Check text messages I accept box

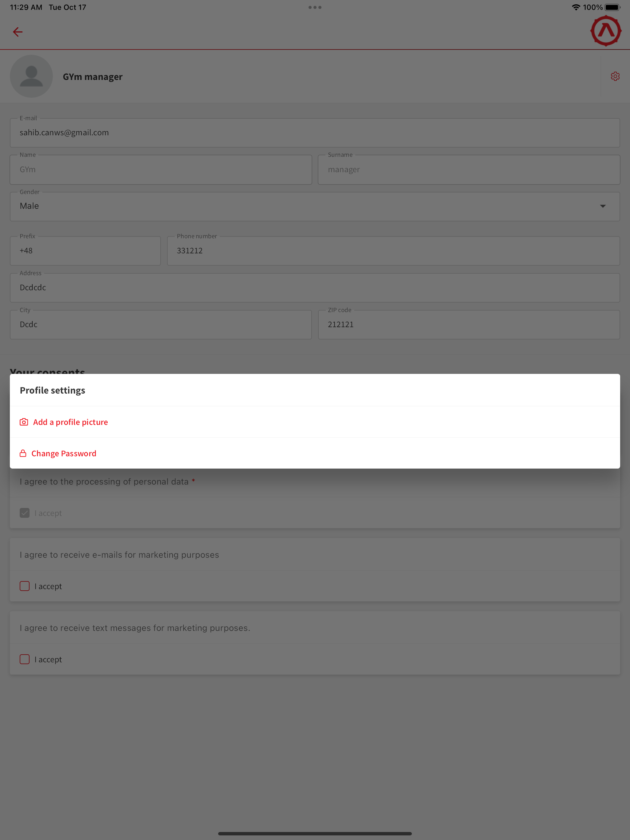click(25, 660)
